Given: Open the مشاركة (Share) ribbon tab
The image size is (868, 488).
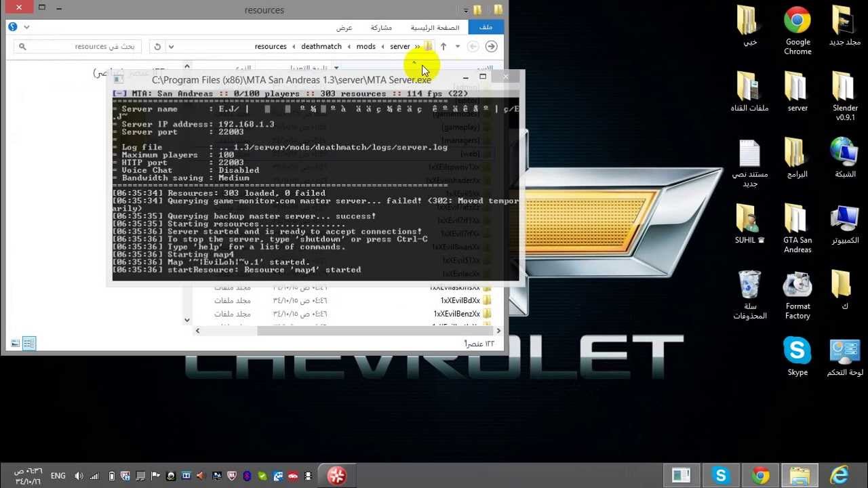Looking at the screenshot, I should click(381, 28).
